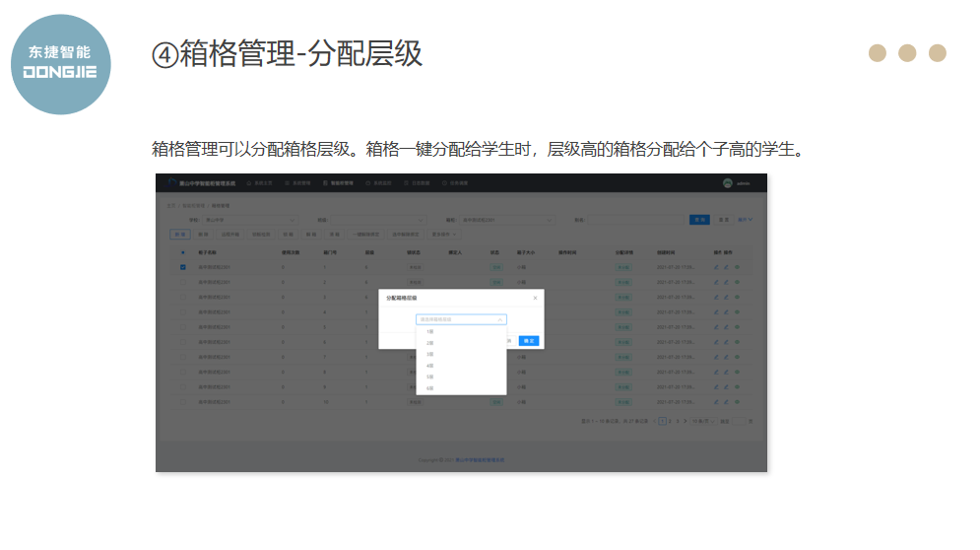980x550 pixels.
Task: Toggle the select-all checkbox in table header
Action: point(182,252)
